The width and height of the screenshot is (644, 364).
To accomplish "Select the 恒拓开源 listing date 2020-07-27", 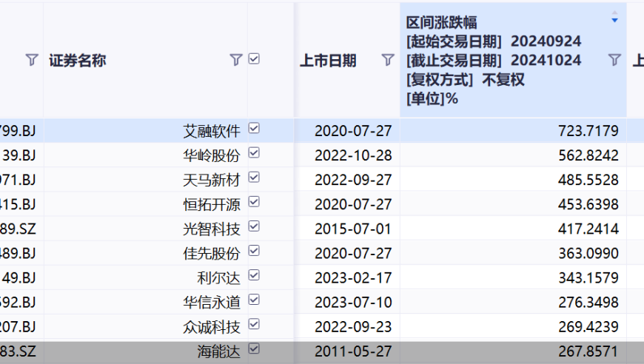I will pos(353,204).
